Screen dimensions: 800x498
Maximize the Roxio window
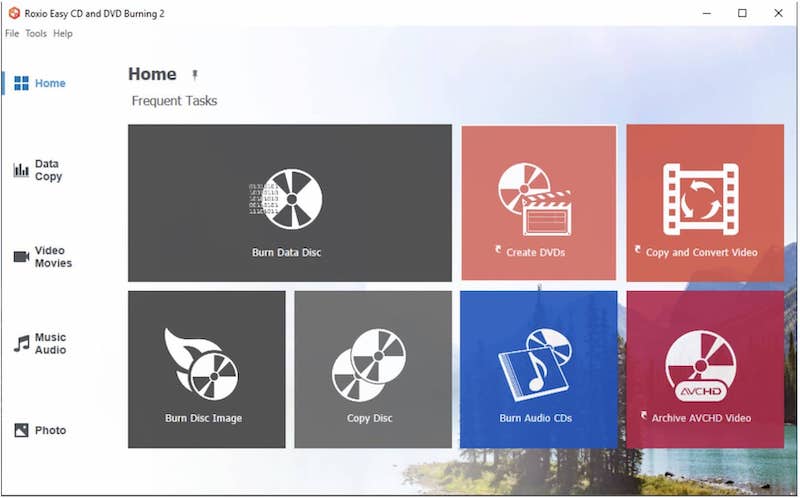tap(742, 13)
